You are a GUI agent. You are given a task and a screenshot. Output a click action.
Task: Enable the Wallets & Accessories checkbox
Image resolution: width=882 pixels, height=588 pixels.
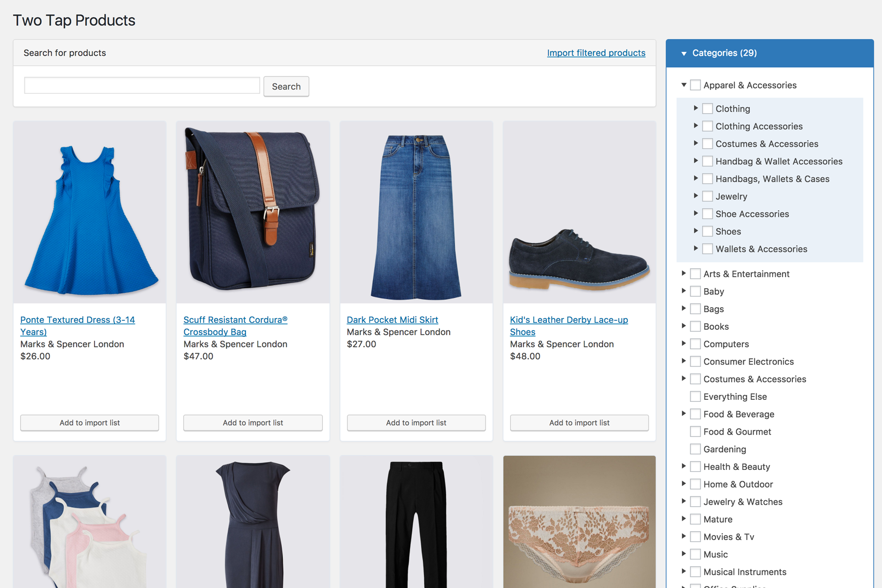(708, 249)
